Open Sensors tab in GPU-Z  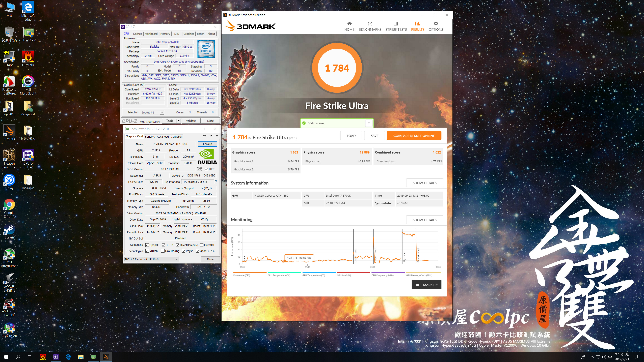[x=150, y=137]
